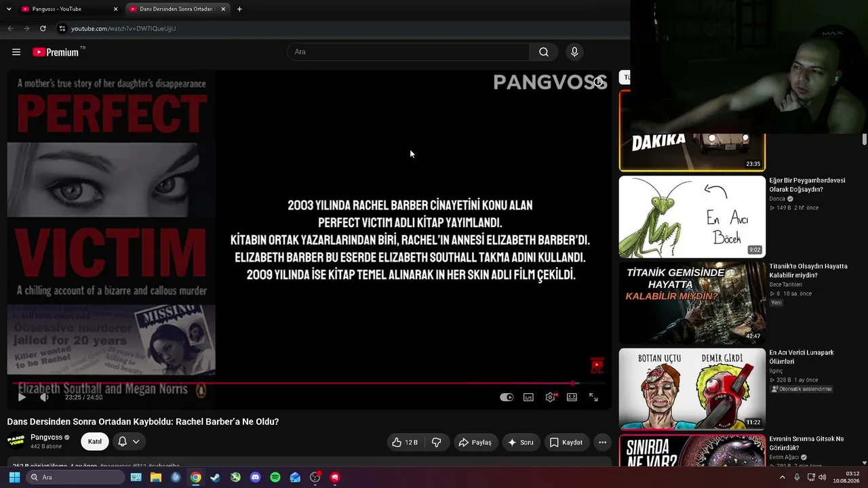Image resolution: width=868 pixels, height=488 pixels.
Task: Click the search magnifier button
Action: click(x=544, y=52)
